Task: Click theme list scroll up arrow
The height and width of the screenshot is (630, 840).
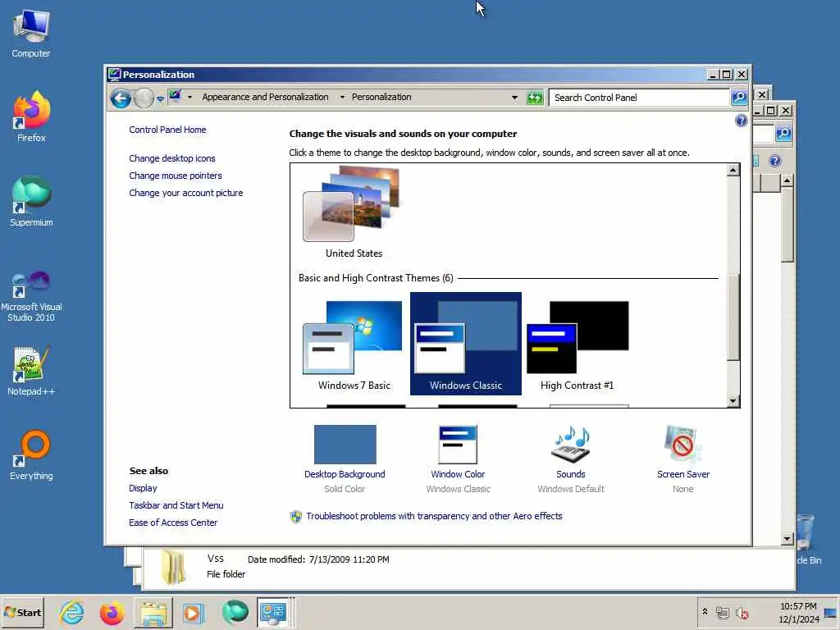Action: [733, 171]
